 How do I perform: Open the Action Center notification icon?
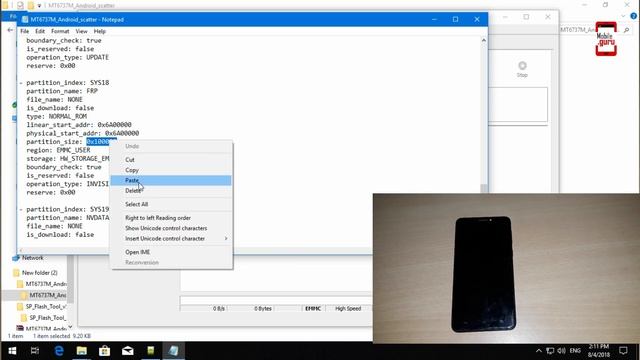(x=623, y=351)
